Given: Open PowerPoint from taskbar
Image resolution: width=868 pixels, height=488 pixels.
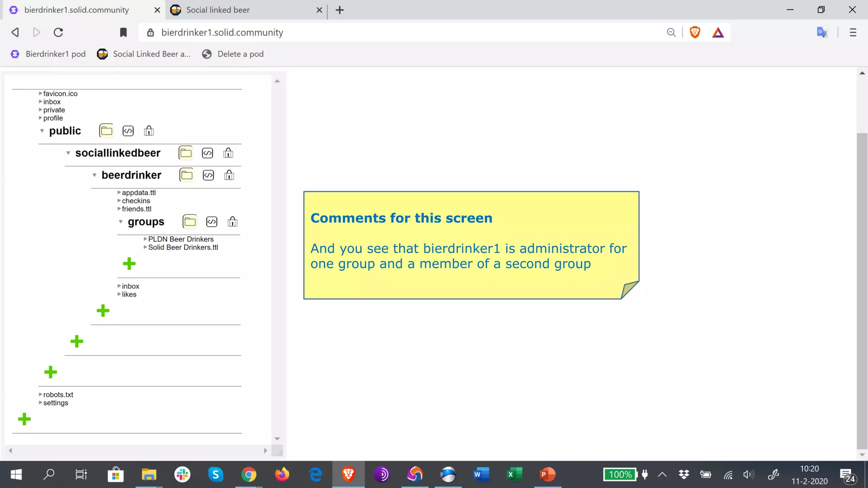Looking at the screenshot, I should 547,474.
